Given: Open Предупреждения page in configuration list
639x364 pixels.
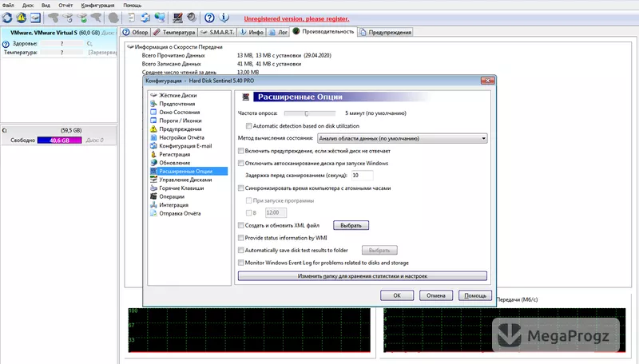Looking at the screenshot, I should (x=181, y=129).
